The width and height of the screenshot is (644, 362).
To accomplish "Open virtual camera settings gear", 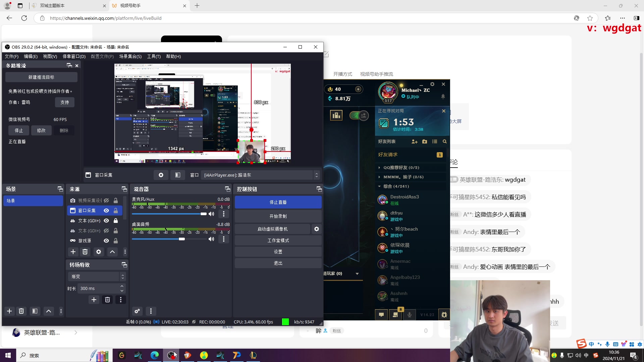I will tap(317, 229).
